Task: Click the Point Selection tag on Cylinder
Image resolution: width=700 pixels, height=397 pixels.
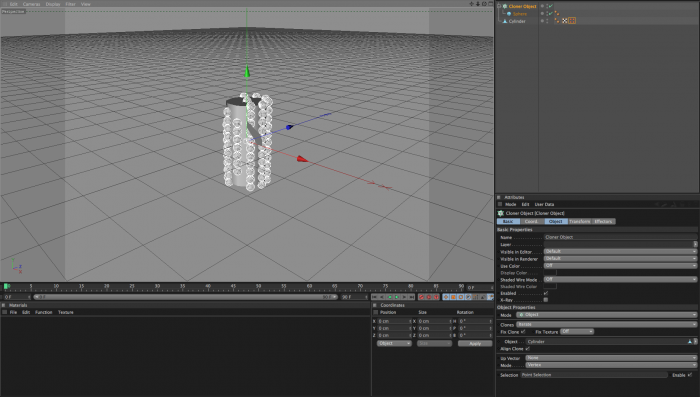Action: point(572,21)
